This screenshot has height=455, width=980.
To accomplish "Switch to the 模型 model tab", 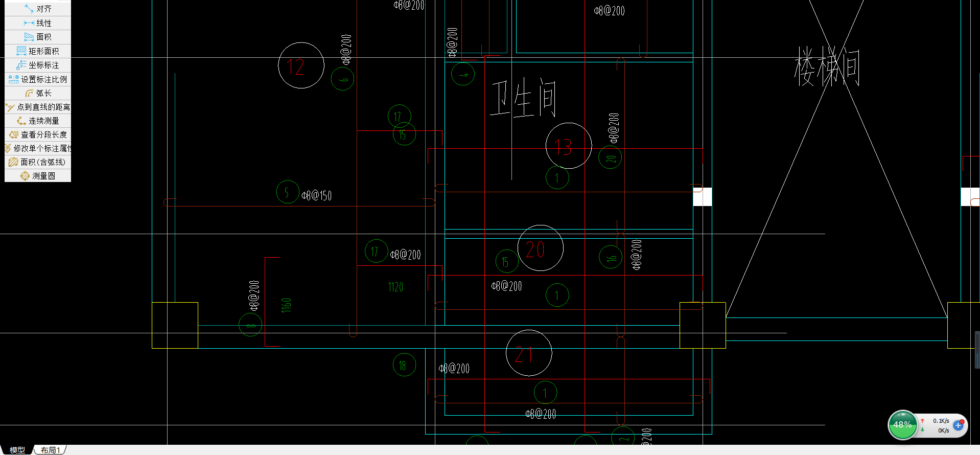I will pos(17,450).
